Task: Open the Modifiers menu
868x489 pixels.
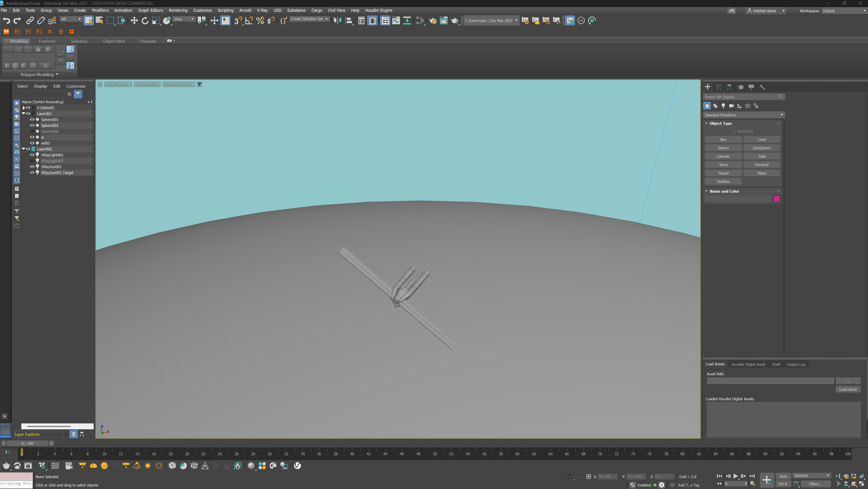Action: tap(100, 10)
